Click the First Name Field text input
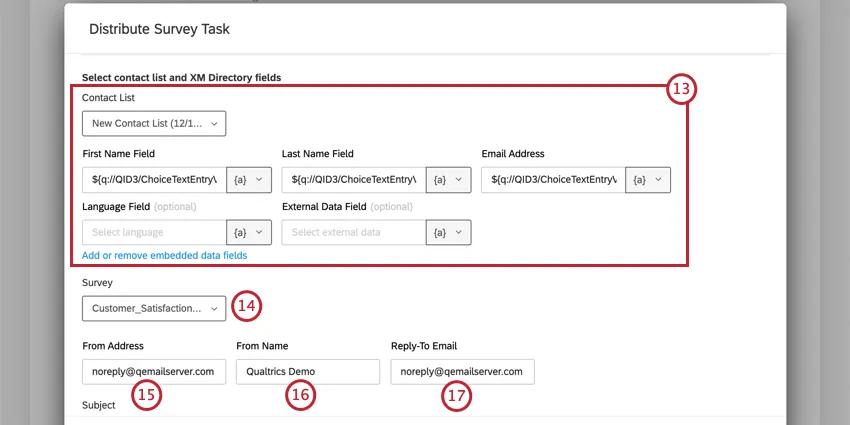The image size is (850, 425). tap(154, 179)
